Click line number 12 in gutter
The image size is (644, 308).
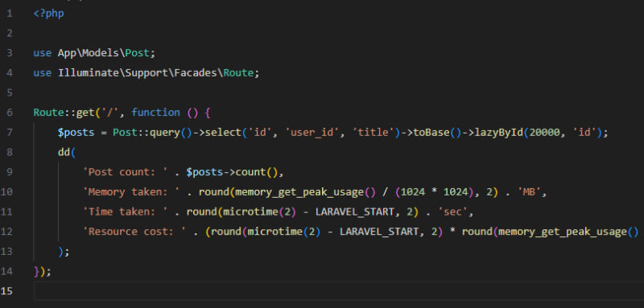(x=6, y=232)
